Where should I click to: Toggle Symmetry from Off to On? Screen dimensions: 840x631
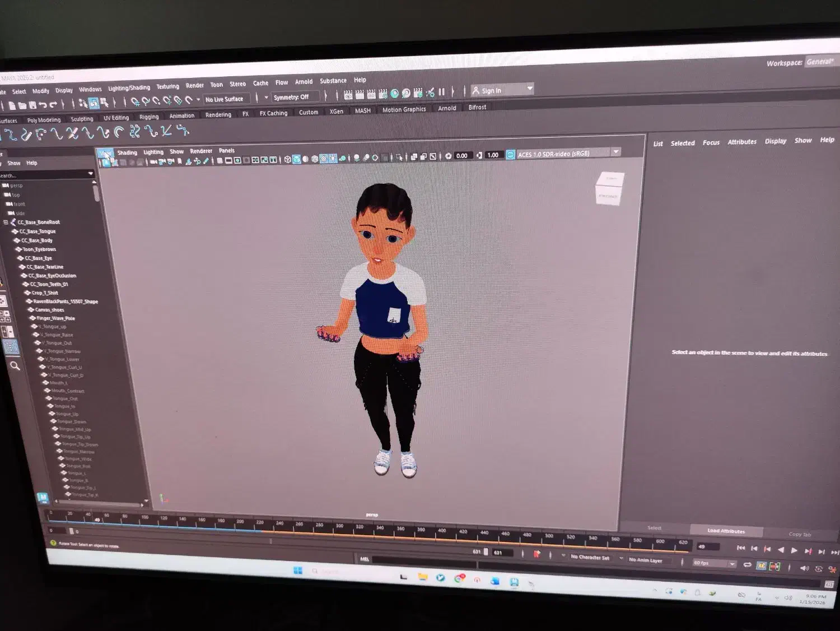(x=292, y=96)
